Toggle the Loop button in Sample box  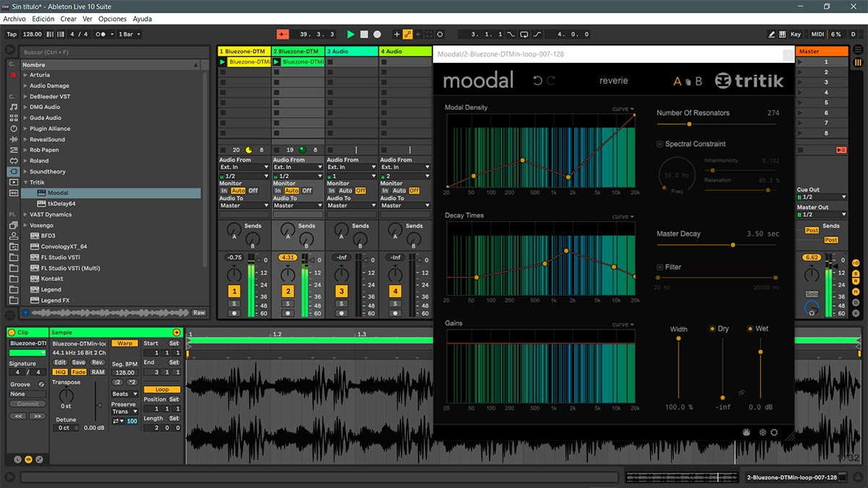pos(161,390)
